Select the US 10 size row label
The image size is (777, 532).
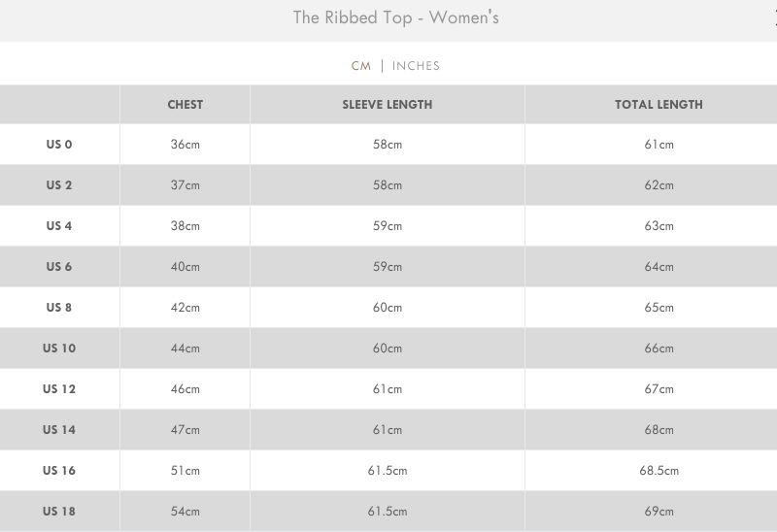[x=59, y=349]
